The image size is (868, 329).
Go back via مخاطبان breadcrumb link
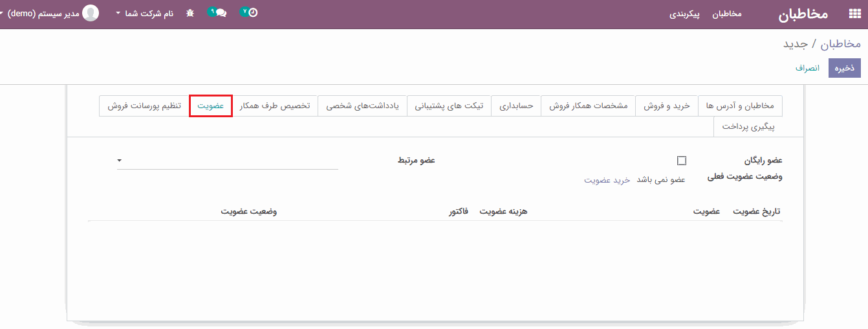(x=841, y=44)
